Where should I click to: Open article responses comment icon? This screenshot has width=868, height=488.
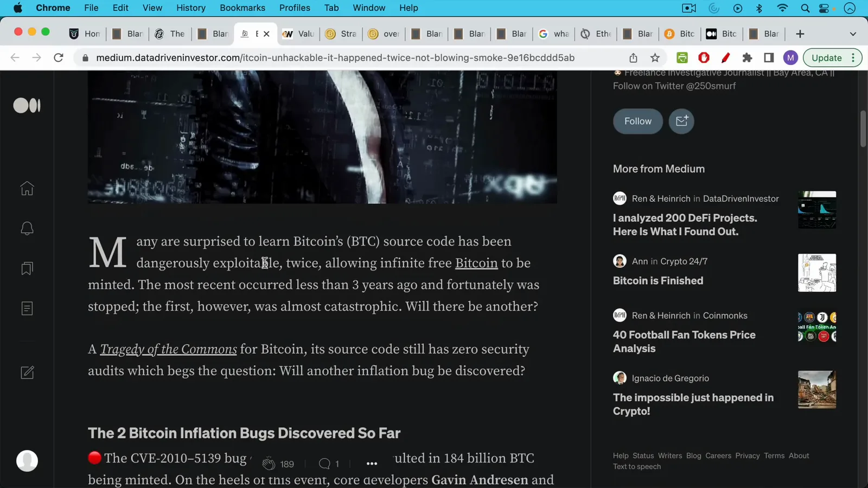[x=324, y=464]
